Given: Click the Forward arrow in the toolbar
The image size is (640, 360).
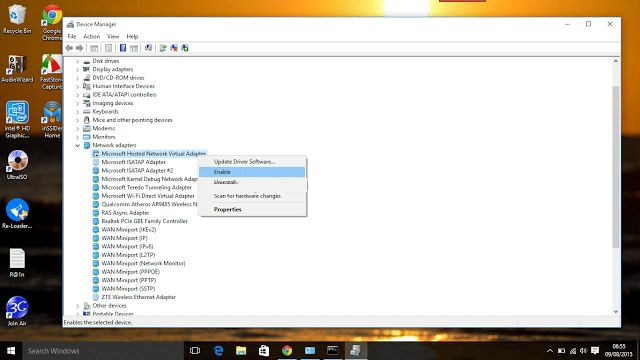Looking at the screenshot, I should click(x=80, y=48).
